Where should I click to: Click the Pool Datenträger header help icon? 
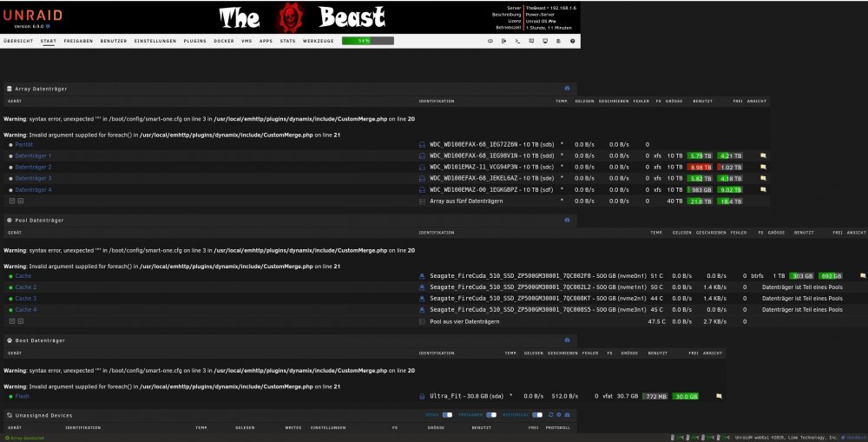pos(567,220)
